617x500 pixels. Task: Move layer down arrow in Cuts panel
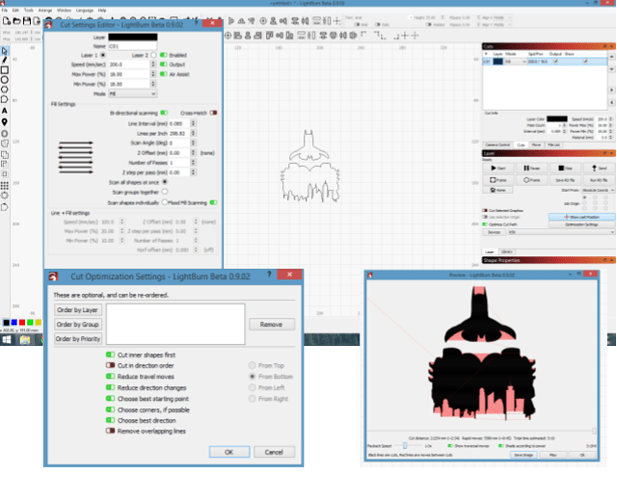[611, 69]
